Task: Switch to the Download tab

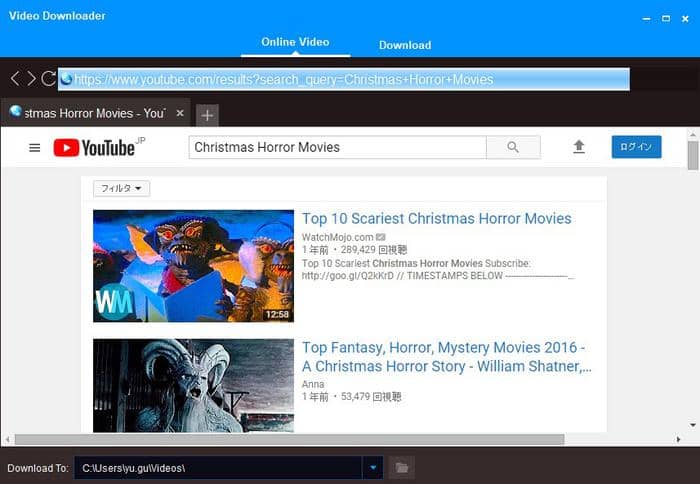Action: (x=405, y=45)
